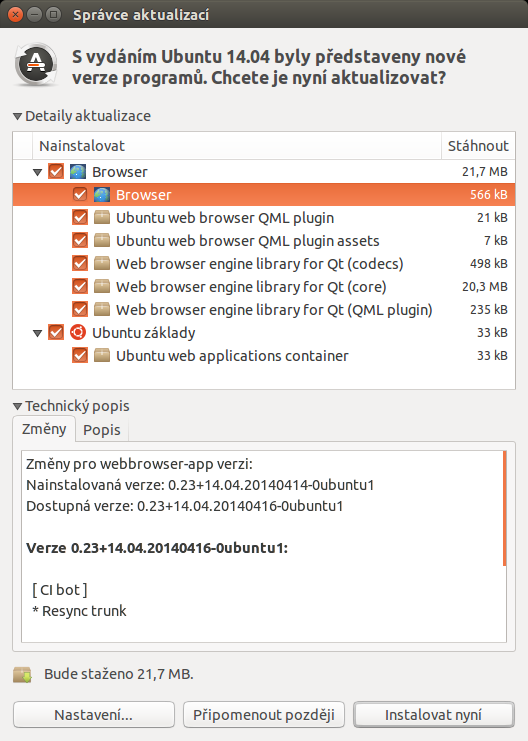Click the orange changelog scrollbar

pos(504,508)
